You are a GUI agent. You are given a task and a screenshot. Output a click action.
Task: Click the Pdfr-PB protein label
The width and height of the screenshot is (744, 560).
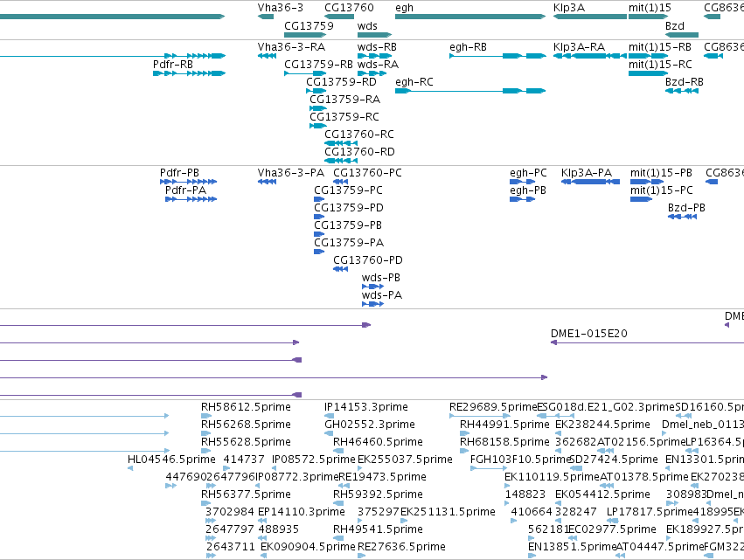coord(179,173)
